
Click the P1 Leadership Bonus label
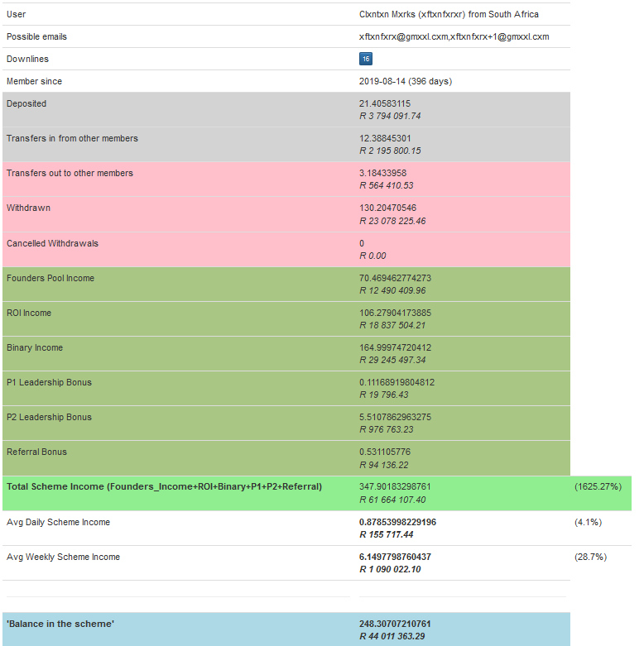[x=49, y=382]
